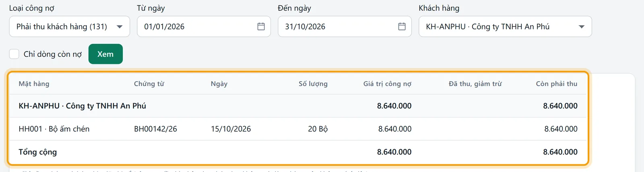The height and width of the screenshot is (172, 644).
Task: Open the Từ ngày calendar picker icon
Action: click(261, 27)
